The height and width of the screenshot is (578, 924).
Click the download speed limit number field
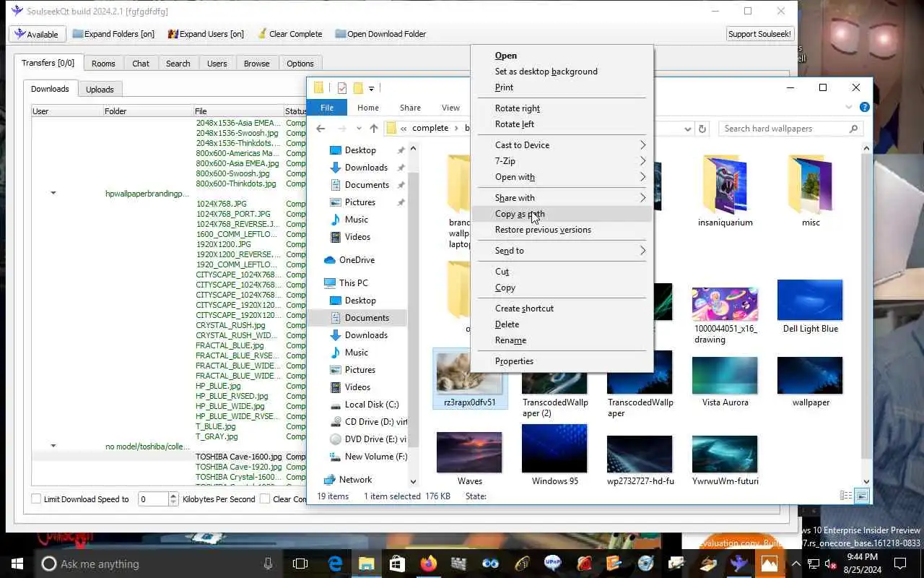(x=152, y=499)
